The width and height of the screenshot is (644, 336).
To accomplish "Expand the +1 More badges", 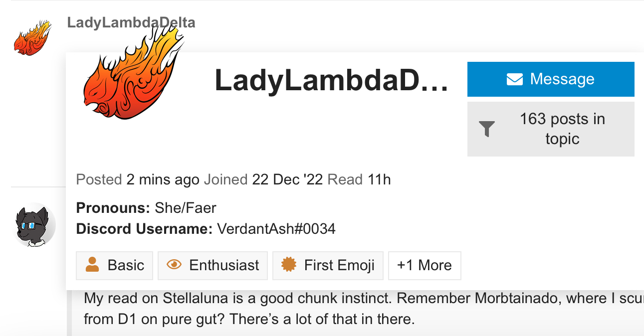I will [425, 265].
